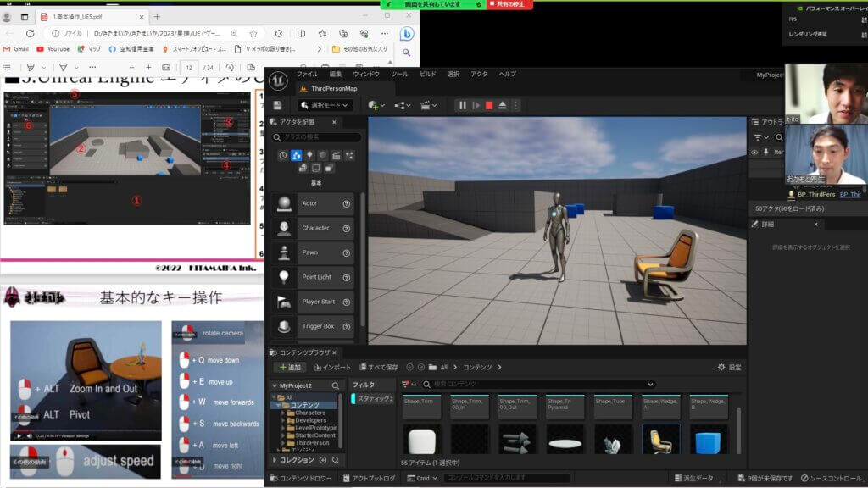This screenshot has width=868, height=488.
Task: Save the current level with the floppy icon
Action: pos(277,105)
